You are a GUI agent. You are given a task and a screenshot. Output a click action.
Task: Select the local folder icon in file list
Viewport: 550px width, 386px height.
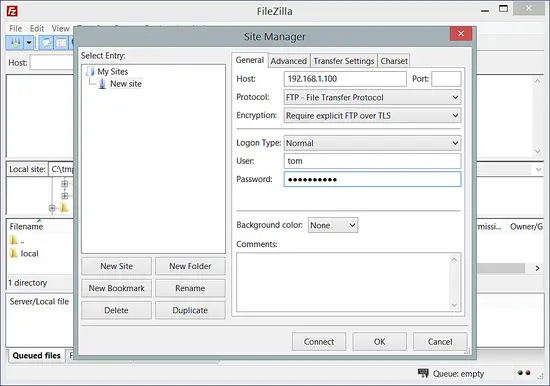(14, 253)
